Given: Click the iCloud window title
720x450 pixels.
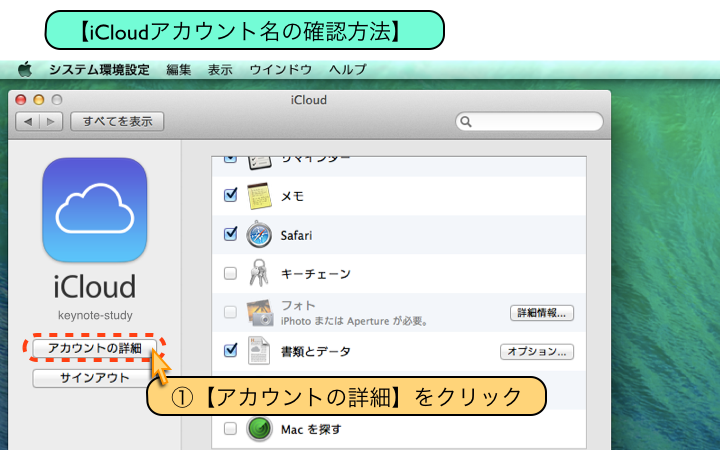Looking at the screenshot, I should [x=309, y=100].
